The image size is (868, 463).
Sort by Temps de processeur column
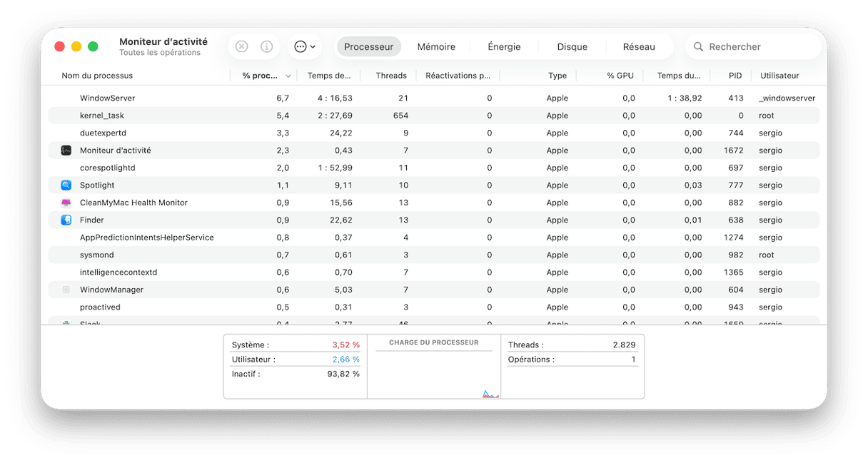coord(329,76)
